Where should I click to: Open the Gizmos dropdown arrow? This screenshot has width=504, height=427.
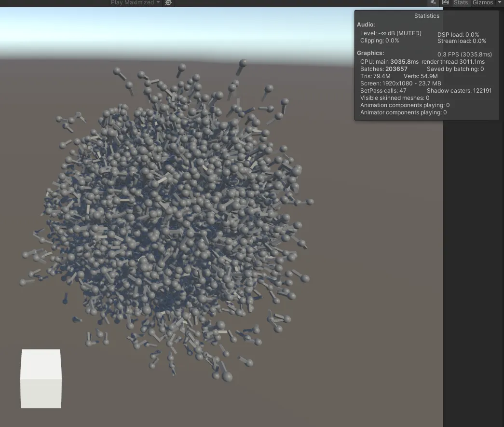[500, 2]
